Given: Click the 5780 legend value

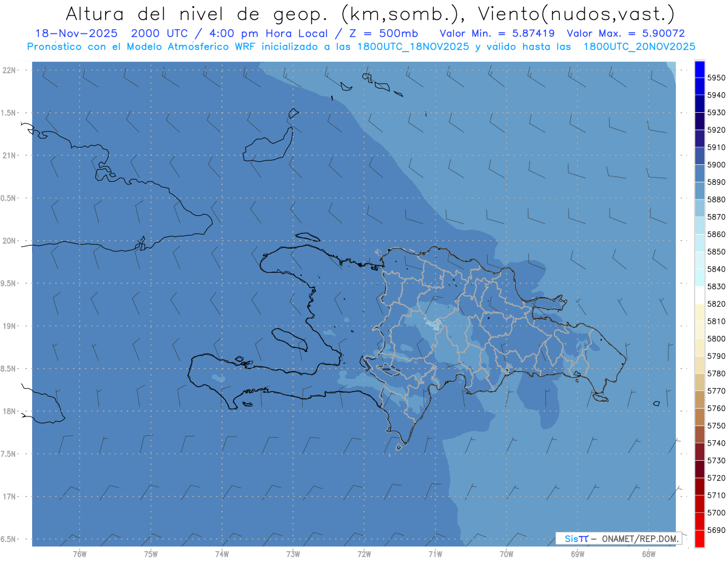Looking at the screenshot, I should tap(716, 373).
